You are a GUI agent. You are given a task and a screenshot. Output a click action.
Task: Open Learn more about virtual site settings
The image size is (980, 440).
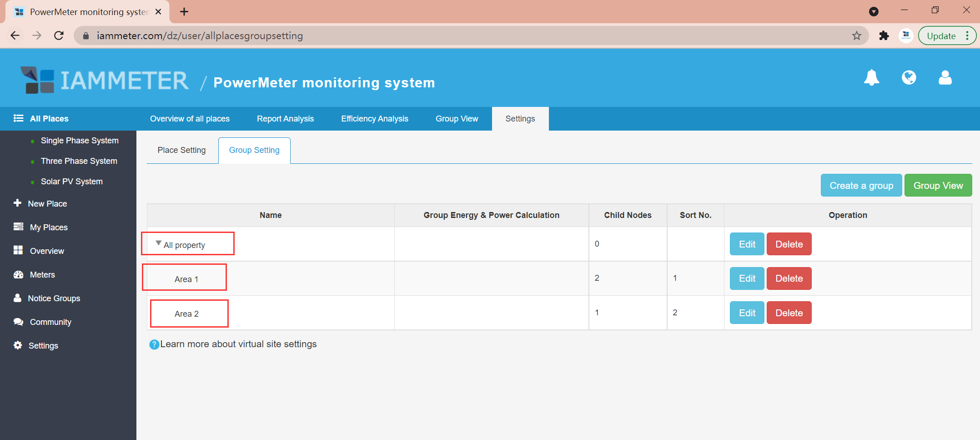tap(238, 344)
